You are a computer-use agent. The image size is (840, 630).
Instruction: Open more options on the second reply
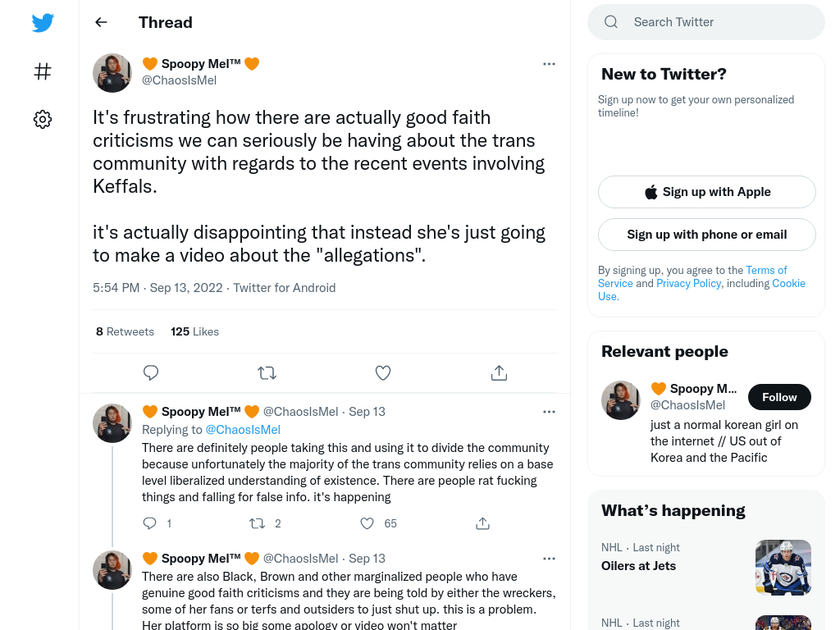(x=549, y=558)
